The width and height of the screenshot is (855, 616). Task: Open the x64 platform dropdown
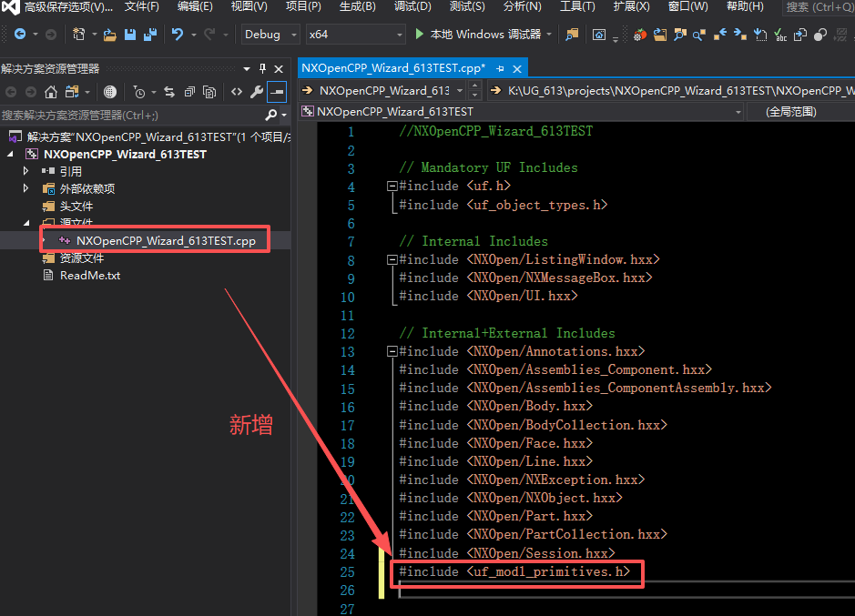pos(355,35)
